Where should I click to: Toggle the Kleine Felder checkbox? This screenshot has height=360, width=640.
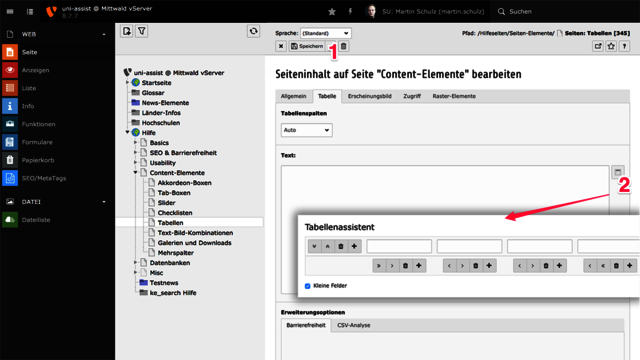tap(308, 286)
